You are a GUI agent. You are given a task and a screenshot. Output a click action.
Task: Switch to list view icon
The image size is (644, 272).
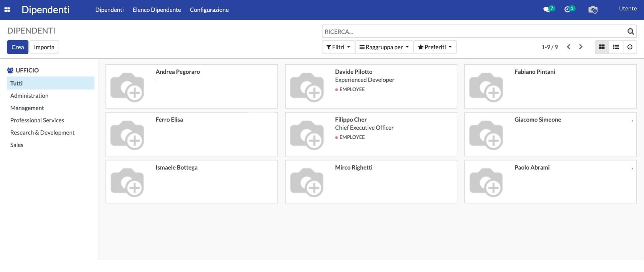[616, 47]
